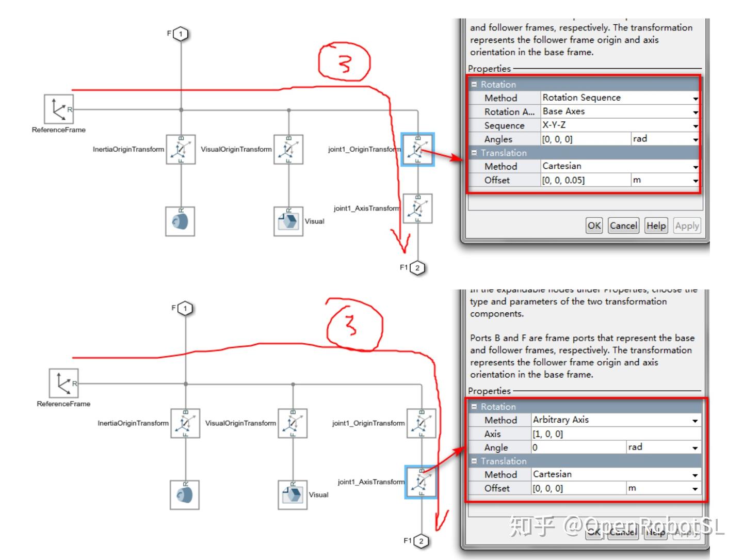Image resolution: width=743 pixels, height=560 pixels.
Task: Click the Help button in upper dialog
Action: pos(656,226)
